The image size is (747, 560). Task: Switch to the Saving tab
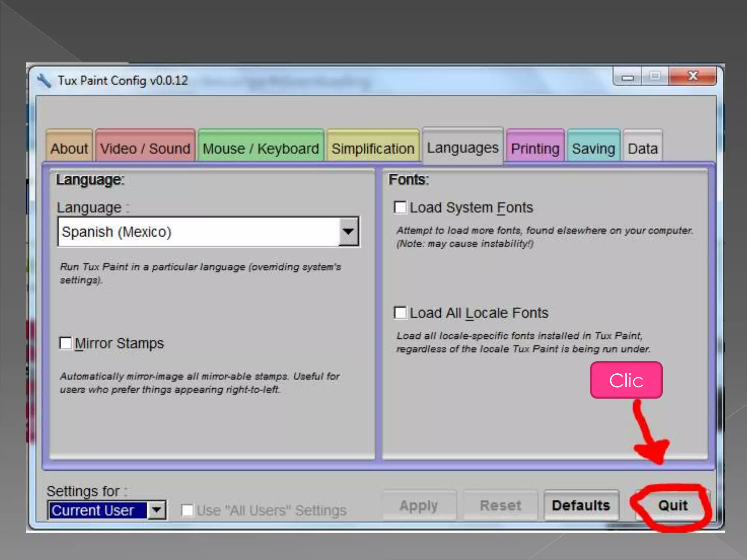593,148
